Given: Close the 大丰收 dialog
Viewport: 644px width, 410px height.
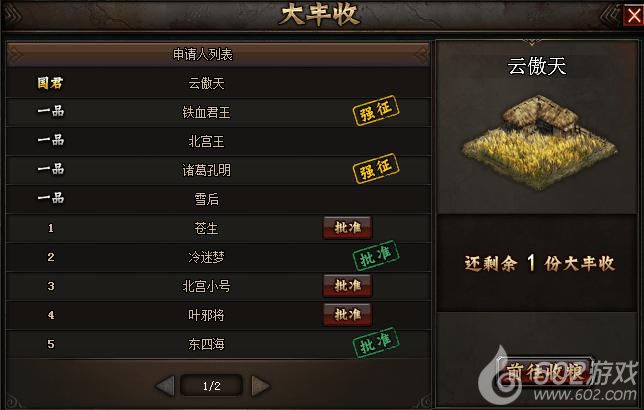Looking at the screenshot, I should (634, 16).
